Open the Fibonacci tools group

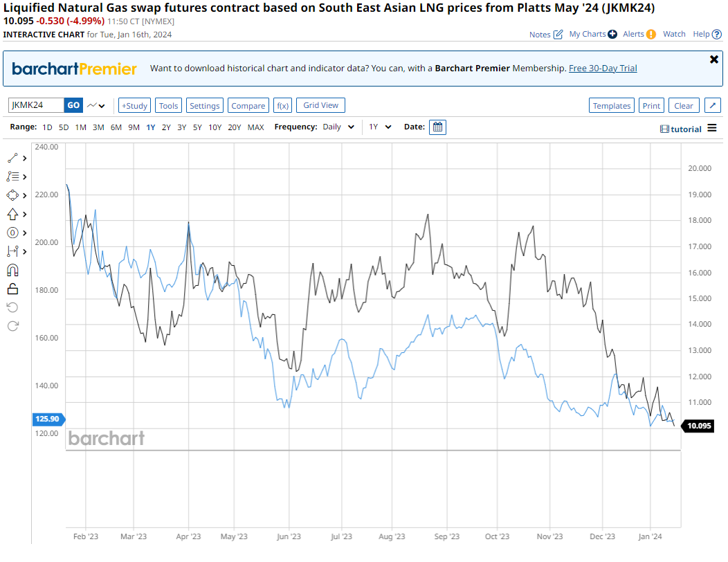pos(17,176)
